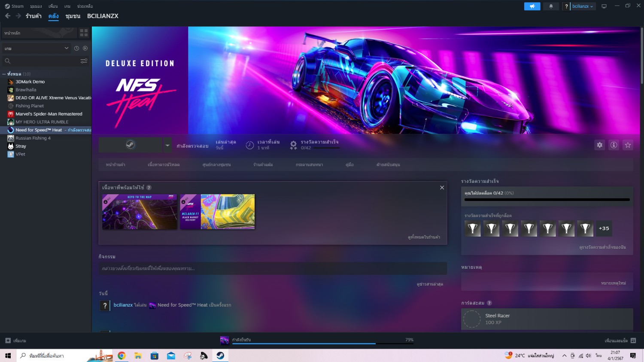
Task: Open the Games menu
Action: (67, 6)
